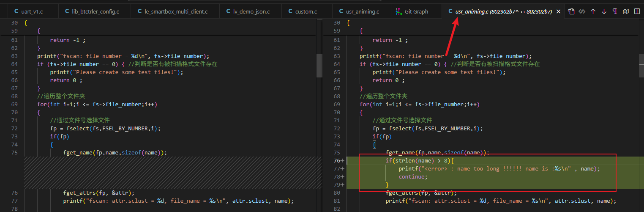Click the added line 'if(strlen(name) > 8){'
This screenshot has width=644, height=212.
tap(419, 160)
